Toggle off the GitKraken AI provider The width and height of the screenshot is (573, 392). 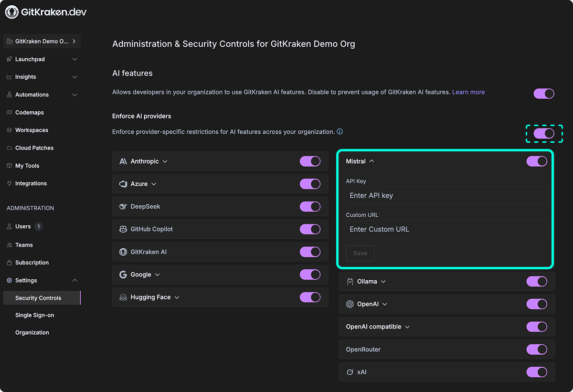coord(310,252)
